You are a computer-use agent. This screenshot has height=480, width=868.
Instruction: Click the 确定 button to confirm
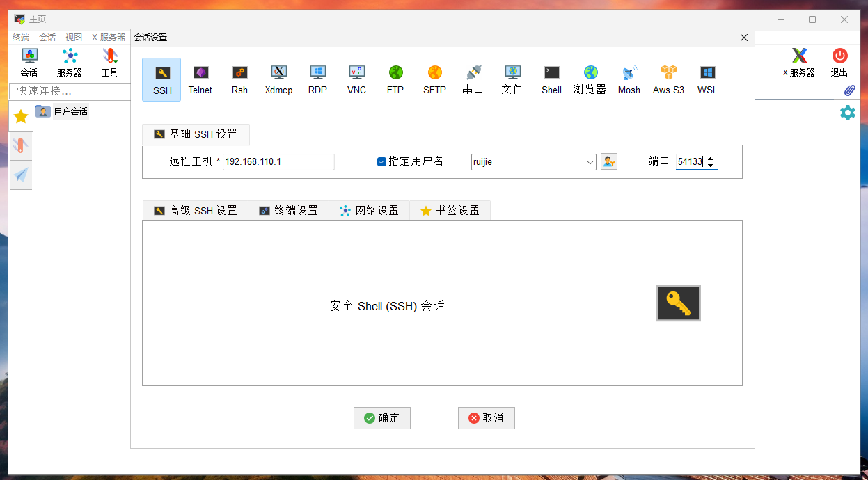click(x=381, y=418)
